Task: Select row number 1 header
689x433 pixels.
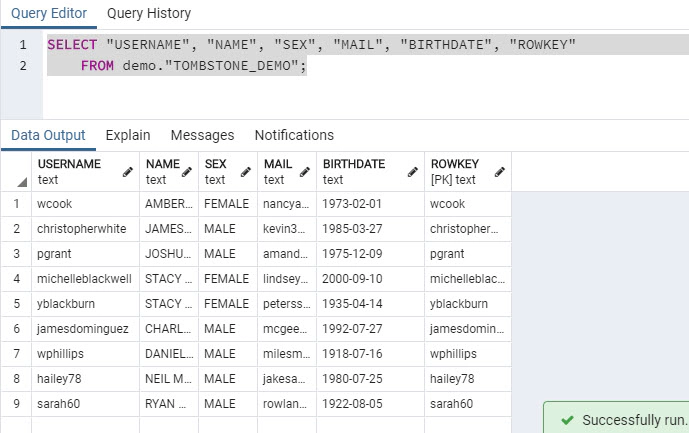Action: click(x=16, y=204)
